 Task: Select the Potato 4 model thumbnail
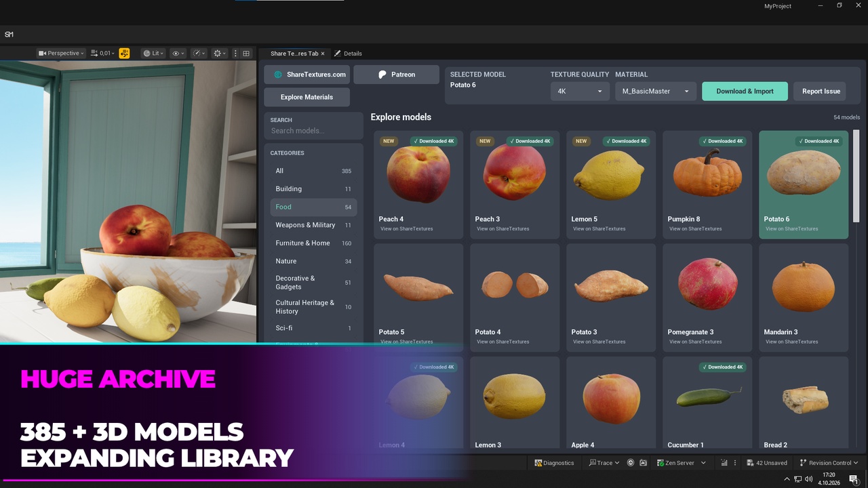[x=515, y=287]
